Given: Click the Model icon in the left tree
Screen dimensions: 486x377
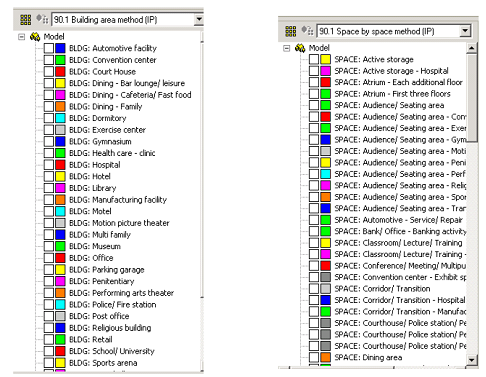Looking at the screenshot, I should [x=35, y=37].
